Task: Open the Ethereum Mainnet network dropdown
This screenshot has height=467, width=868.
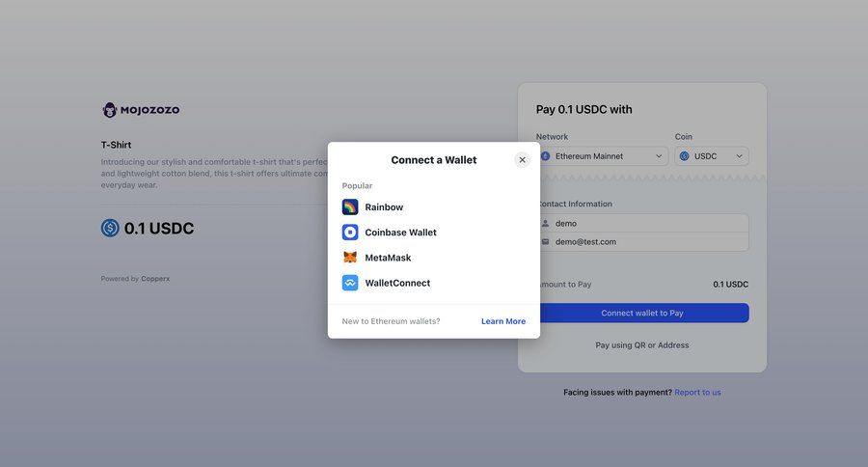Action: [x=603, y=156]
